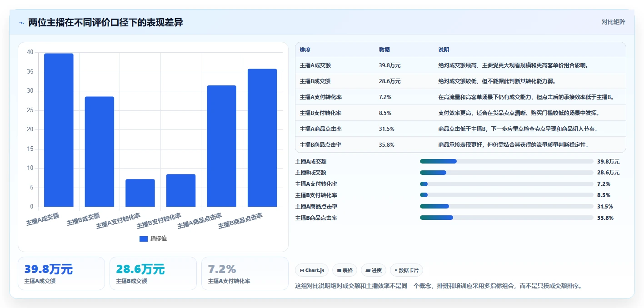Click the 主播B成交额 bar in the chart
This screenshot has height=308, width=644.
(100, 152)
